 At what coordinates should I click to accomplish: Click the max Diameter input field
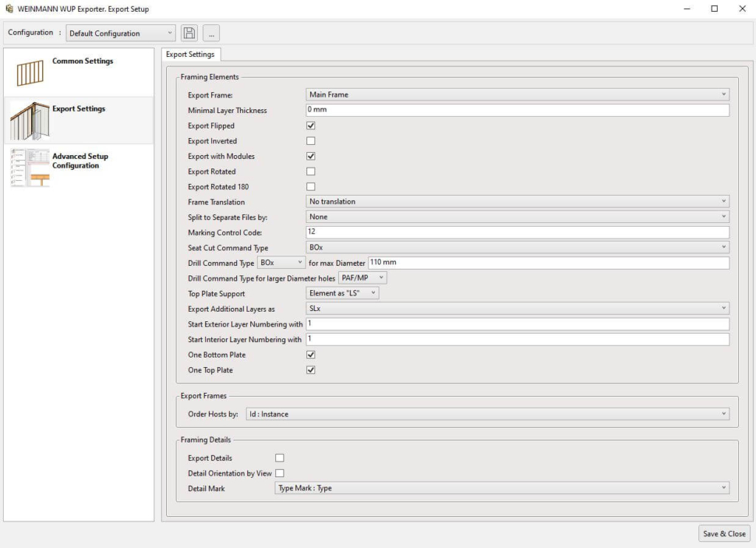549,262
